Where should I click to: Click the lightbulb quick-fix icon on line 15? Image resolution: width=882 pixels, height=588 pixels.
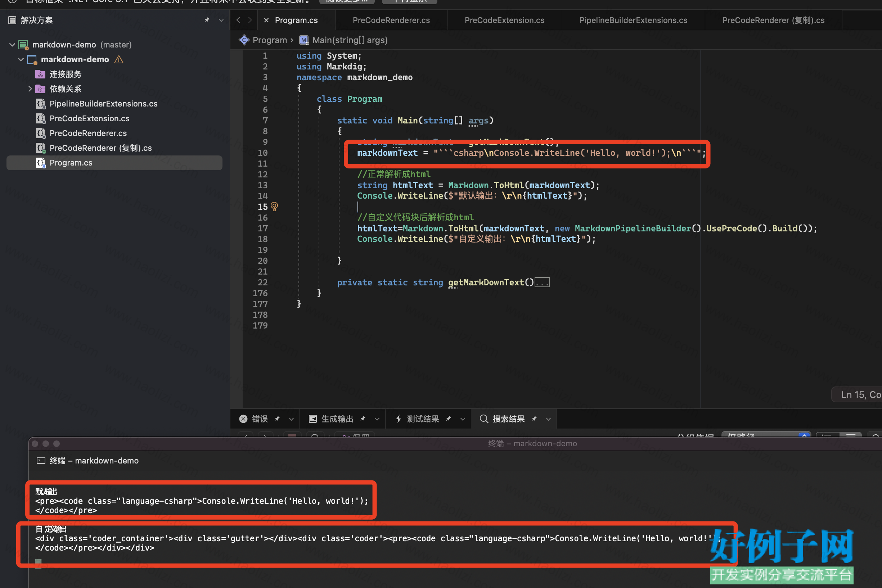[274, 207]
